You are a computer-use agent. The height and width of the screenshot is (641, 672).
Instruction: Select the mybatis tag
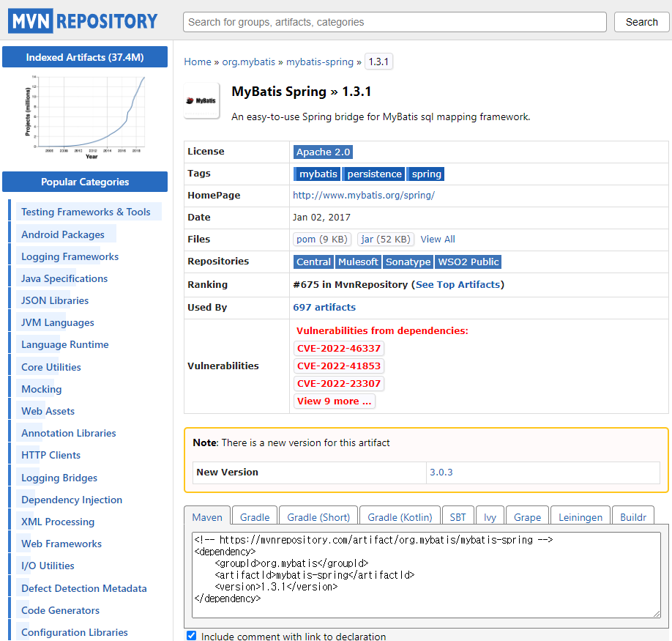pyautogui.click(x=317, y=174)
